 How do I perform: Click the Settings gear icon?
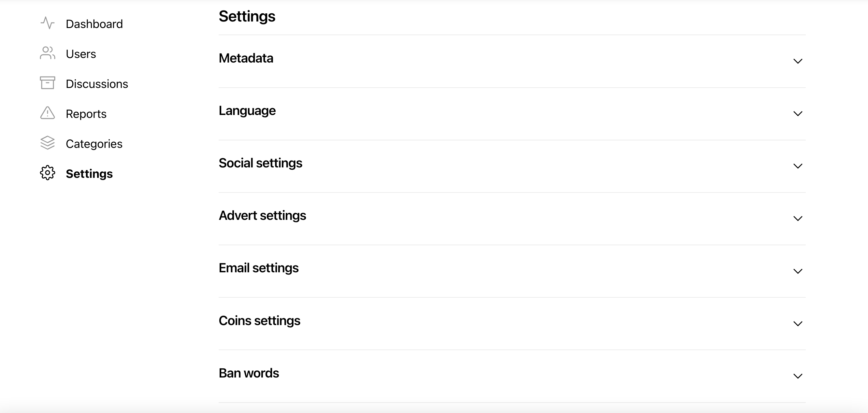pyautogui.click(x=48, y=173)
